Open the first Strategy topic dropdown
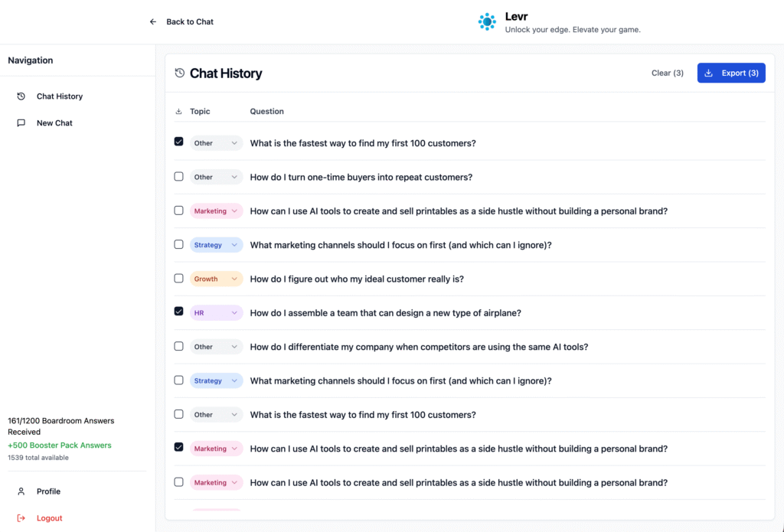The image size is (784, 532). coord(216,245)
